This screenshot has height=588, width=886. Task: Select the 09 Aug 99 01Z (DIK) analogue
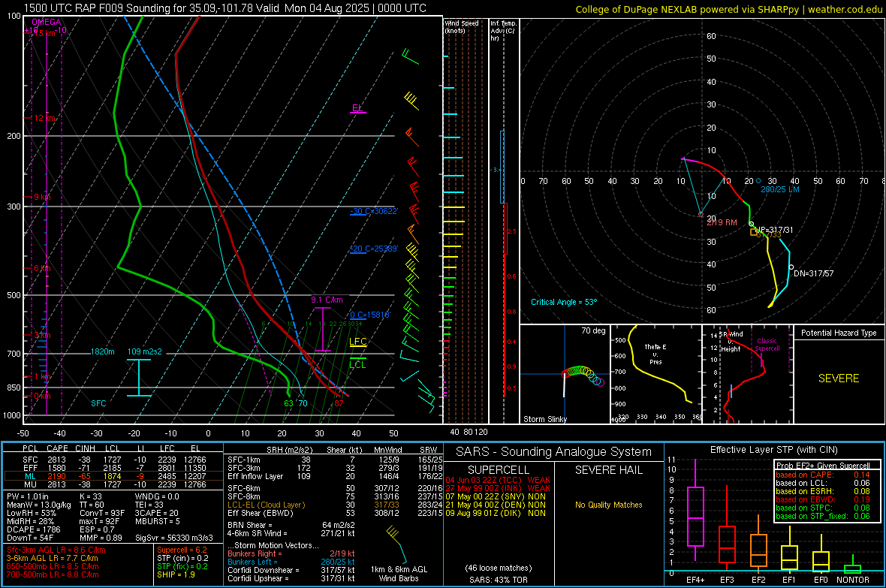tap(496, 513)
